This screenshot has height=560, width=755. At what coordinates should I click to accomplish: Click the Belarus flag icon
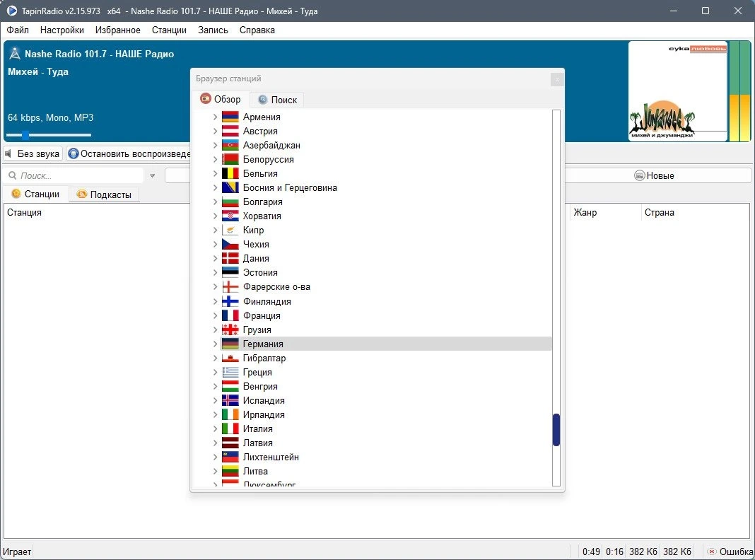pyautogui.click(x=230, y=159)
